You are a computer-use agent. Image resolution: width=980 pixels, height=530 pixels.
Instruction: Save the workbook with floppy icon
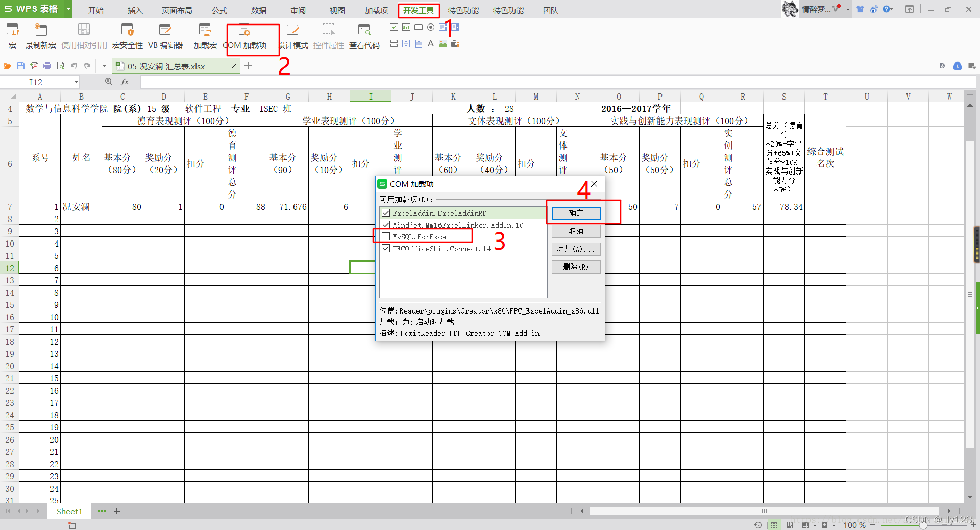(x=21, y=66)
